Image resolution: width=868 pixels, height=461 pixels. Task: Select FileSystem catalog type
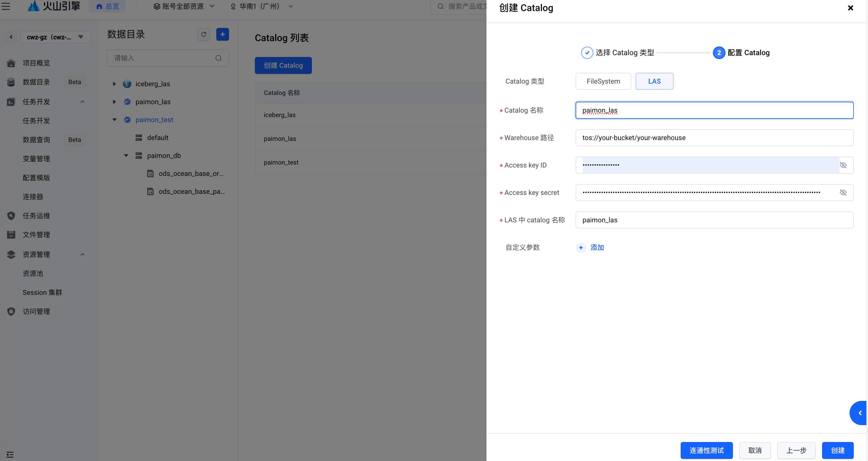603,81
